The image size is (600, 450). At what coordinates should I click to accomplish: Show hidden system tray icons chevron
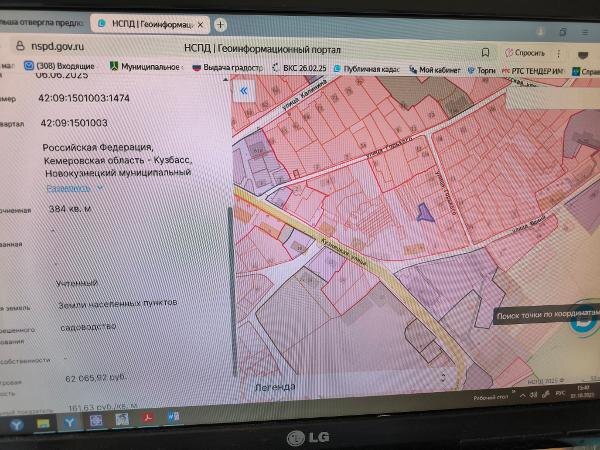point(522,396)
